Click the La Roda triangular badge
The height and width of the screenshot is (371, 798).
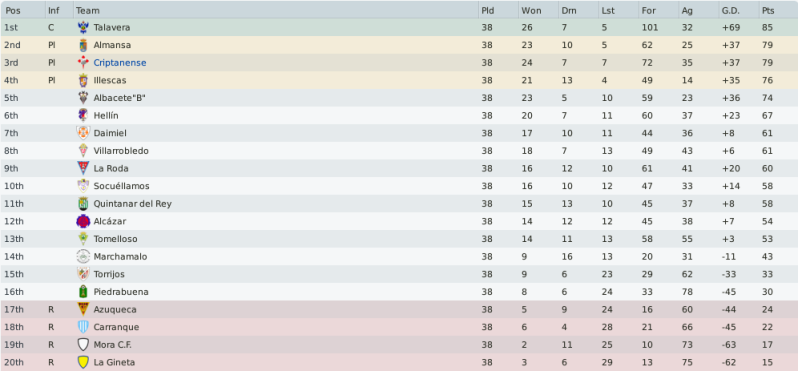point(83,168)
